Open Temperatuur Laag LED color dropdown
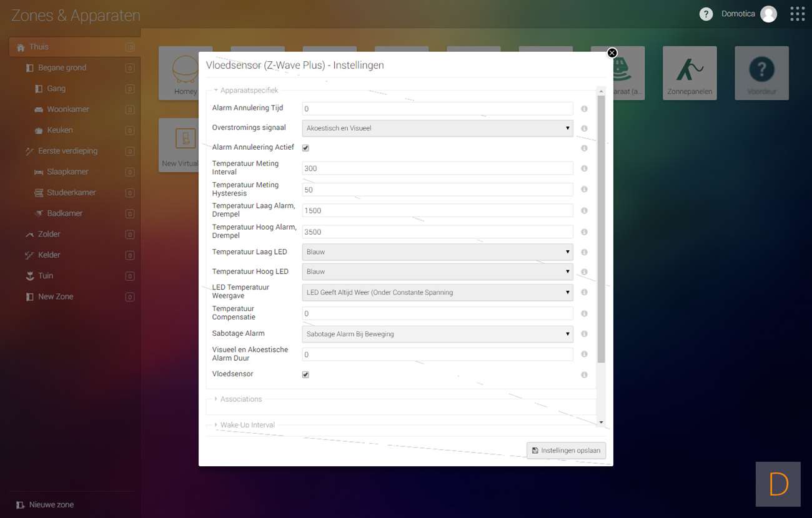Screen dimensions: 812x518 click(x=437, y=252)
